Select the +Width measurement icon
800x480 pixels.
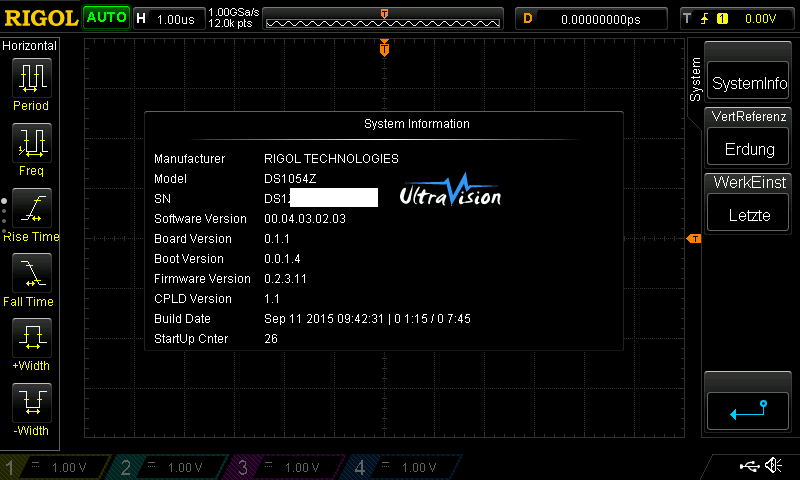(32, 338)
